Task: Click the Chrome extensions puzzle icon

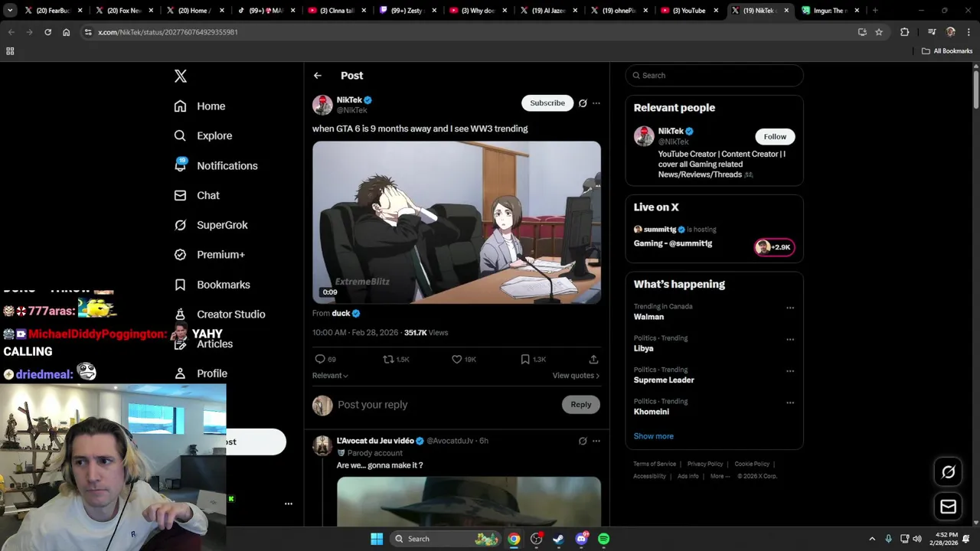Action: click(905, 32)
